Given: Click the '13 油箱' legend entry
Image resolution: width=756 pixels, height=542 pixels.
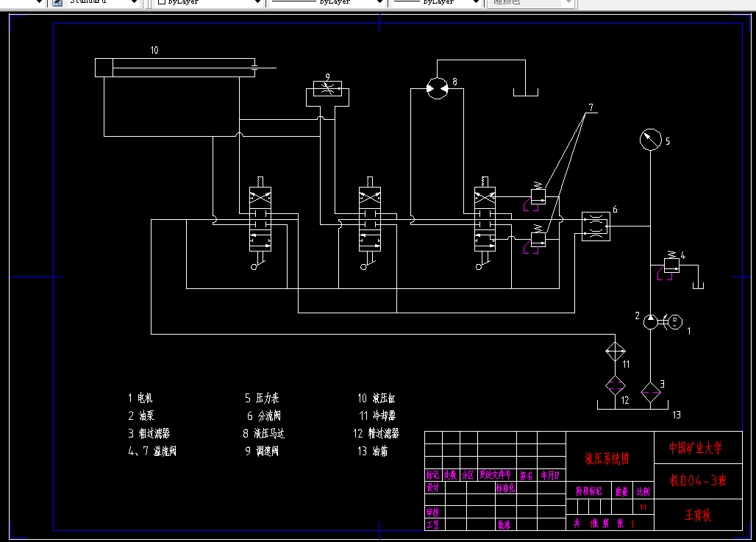Looking at the screenshot, I should point(373,452).
